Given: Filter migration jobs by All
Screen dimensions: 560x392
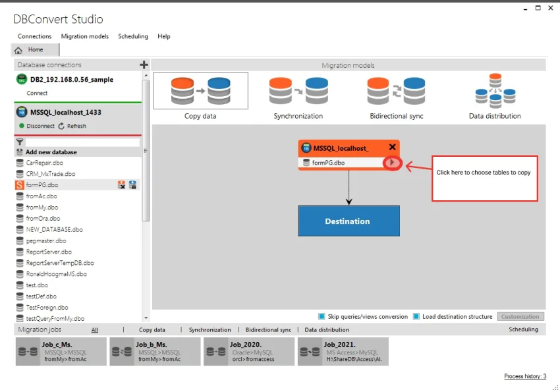Looking at the screenshot, I should coord(95,330).
